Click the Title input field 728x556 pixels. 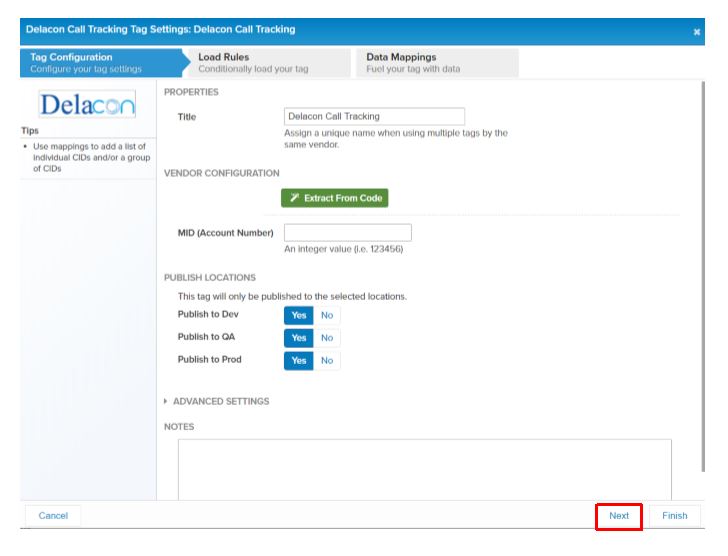tap(374, 116)
